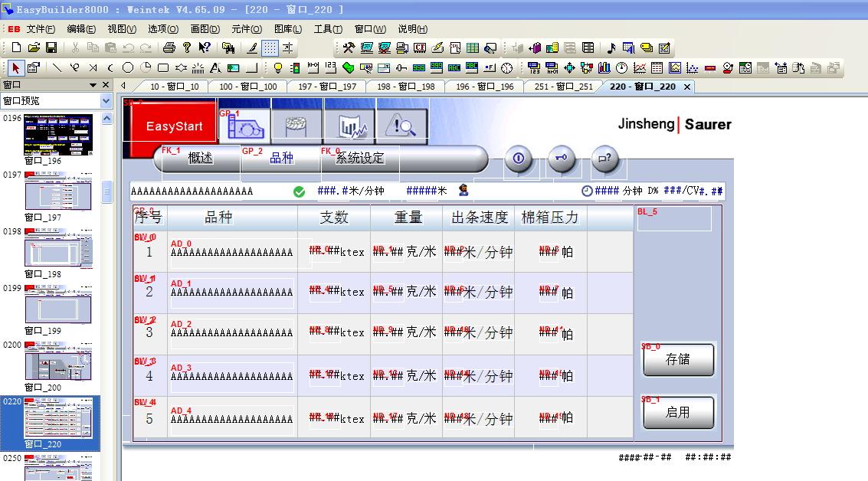Open the Sound library music note icon
Image resolution: width=868 pixels, height=481 pixels.
coord(611,47)
